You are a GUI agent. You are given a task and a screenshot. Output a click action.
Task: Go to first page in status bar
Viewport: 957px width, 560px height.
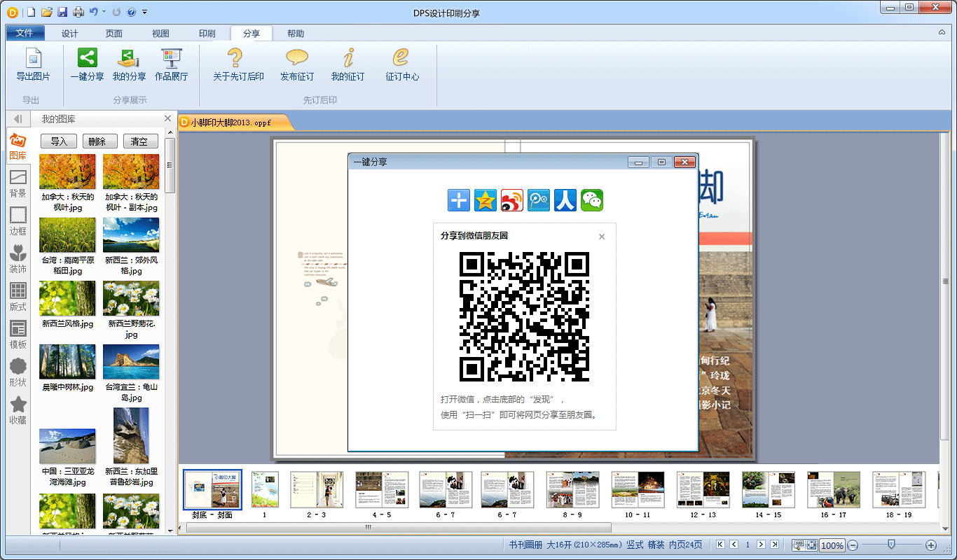[x=720, y=545]
